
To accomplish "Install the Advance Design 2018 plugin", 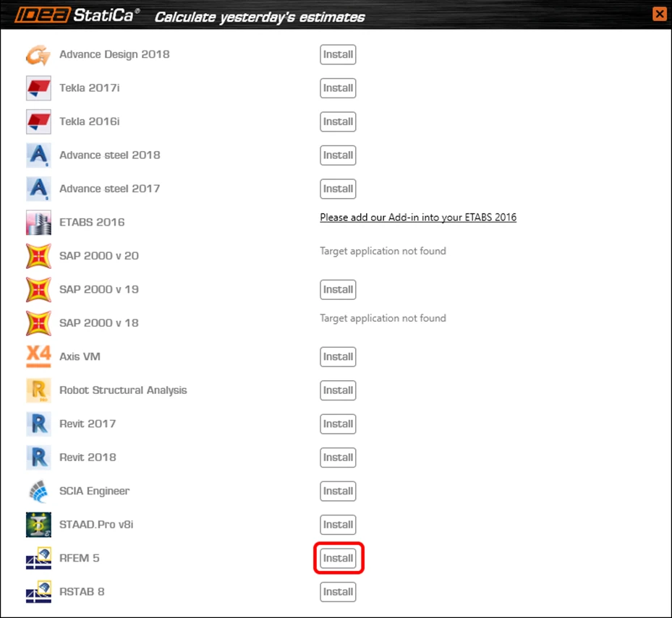I will click(338, 54).
